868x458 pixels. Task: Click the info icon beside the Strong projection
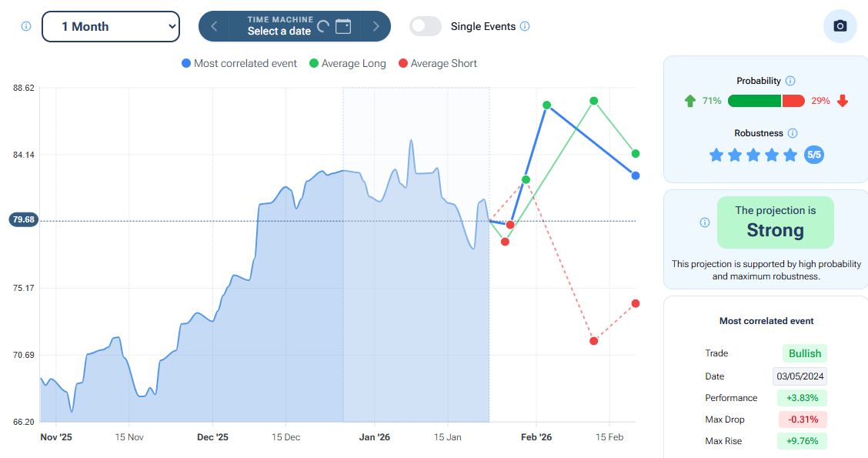pos(705,222)
